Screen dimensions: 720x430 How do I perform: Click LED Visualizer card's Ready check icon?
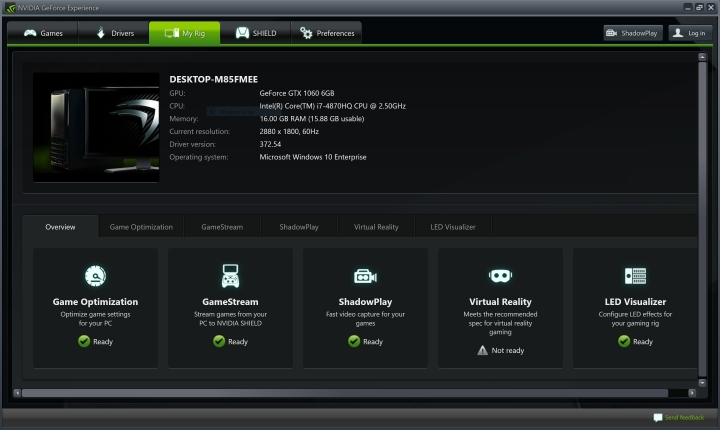click(x=624, y=341)
